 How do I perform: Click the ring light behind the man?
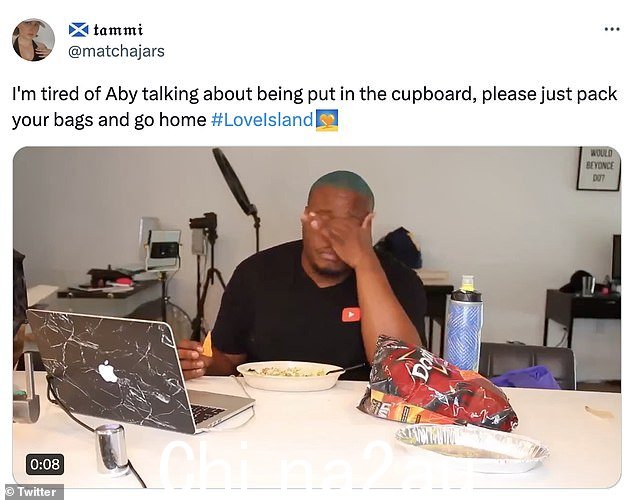point(235,182)
